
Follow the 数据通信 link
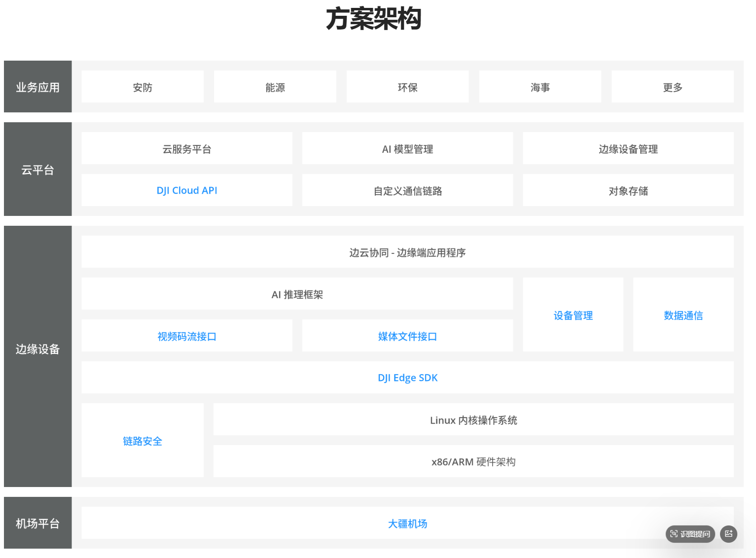click(684, 315)
